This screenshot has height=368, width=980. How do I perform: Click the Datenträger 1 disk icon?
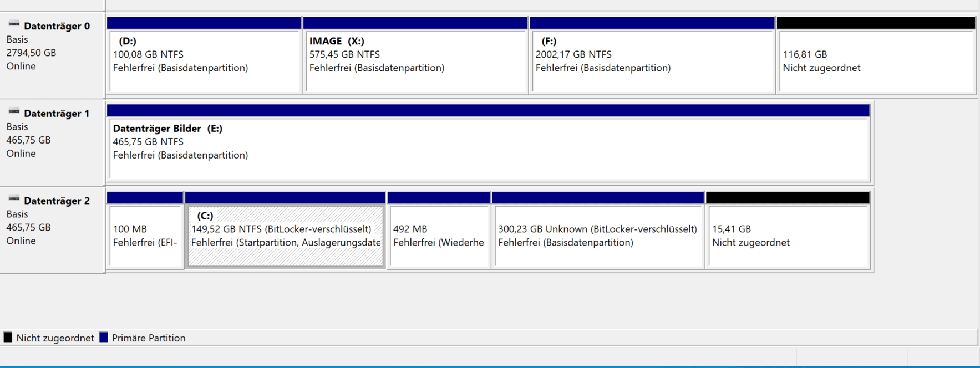(x=14, y=111)
